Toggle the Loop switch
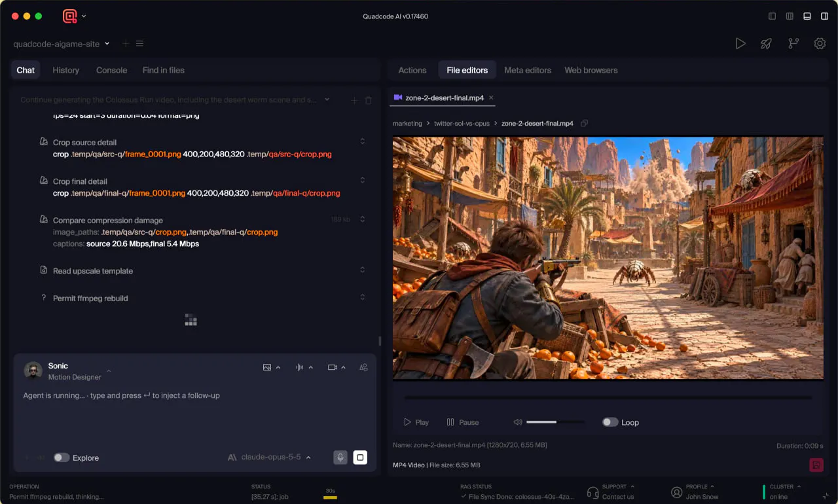Image resolution: width=838 pixels, height=504 pixels. [x=610, y=422]
